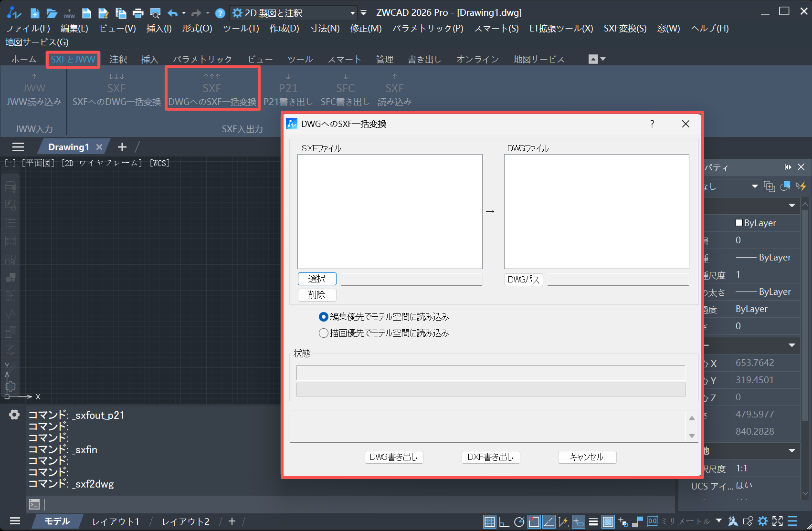Click the workspace settings gear in status bar
The width and height of the screenshot is (812, 531).
[763, 521]
